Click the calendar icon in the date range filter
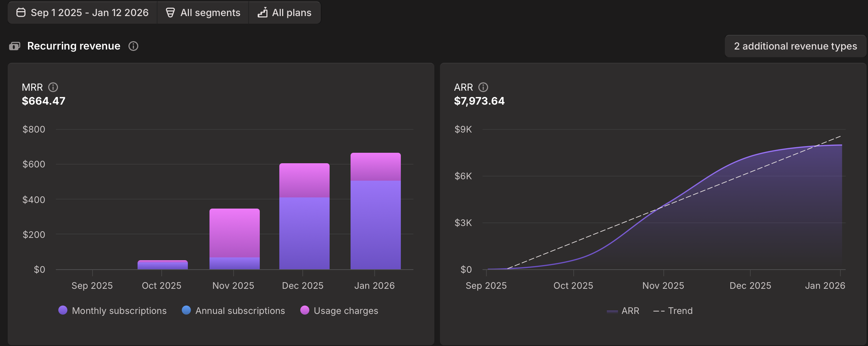Screen dimensions: 868x346 coord(21,12)
